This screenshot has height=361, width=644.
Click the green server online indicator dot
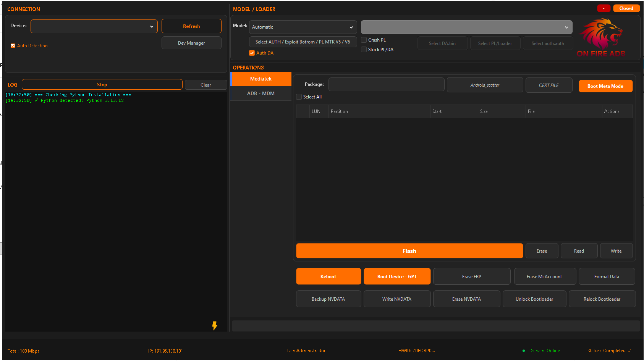[524, 351]
